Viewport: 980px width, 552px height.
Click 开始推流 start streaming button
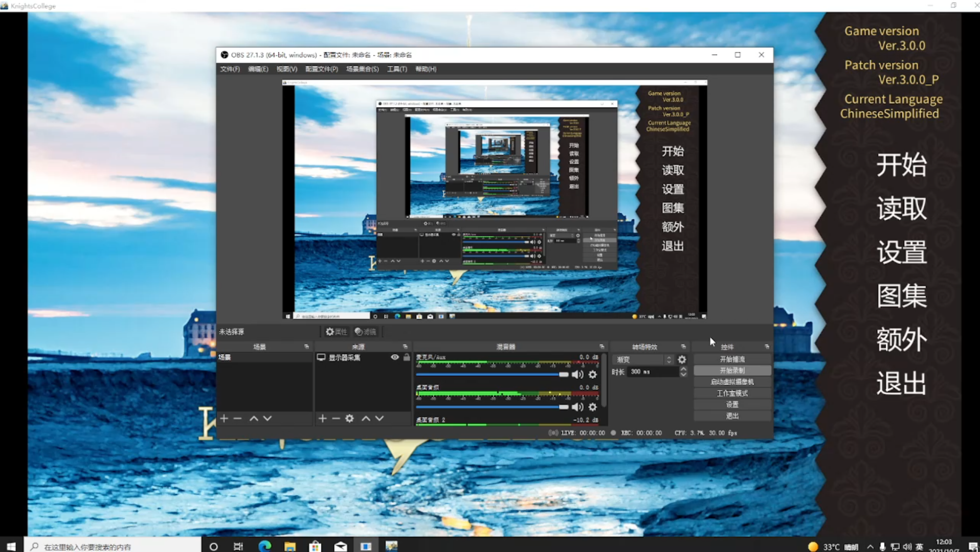[x=732, y=359]
